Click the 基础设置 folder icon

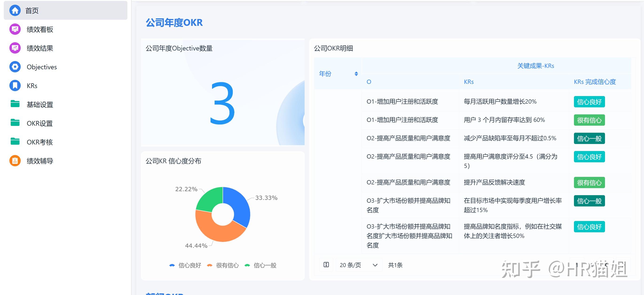(15, 105)
